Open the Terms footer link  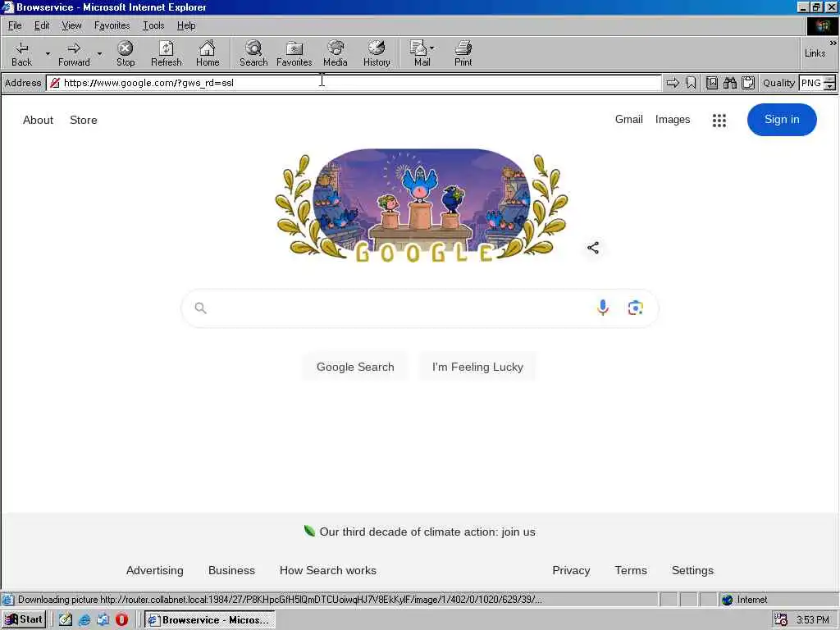pyautogui.click(x=631, y=571)
